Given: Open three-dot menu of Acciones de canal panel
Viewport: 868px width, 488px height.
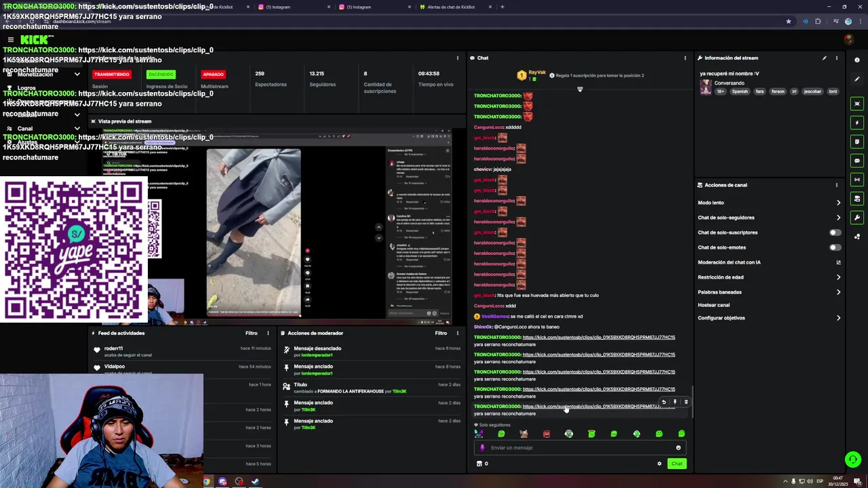Looking at the screenshot, I should point(836,185).
